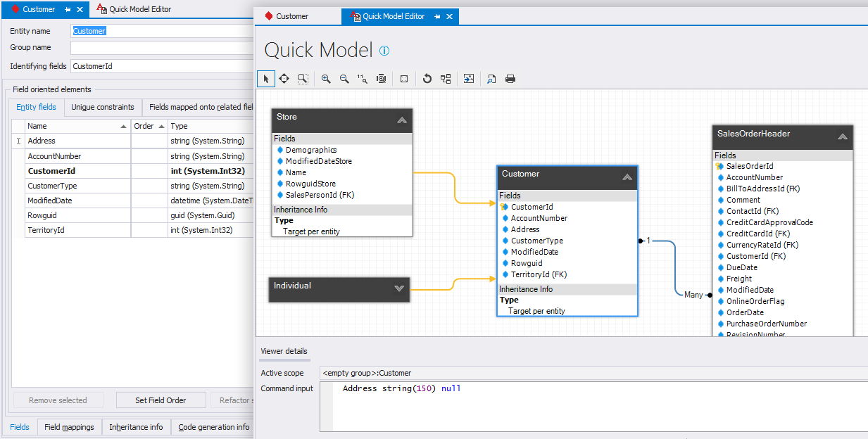Click the refresh/undo circular arrow icon
Image resolution: width=868 pixels, height=439 pixels.
point(427,79)
